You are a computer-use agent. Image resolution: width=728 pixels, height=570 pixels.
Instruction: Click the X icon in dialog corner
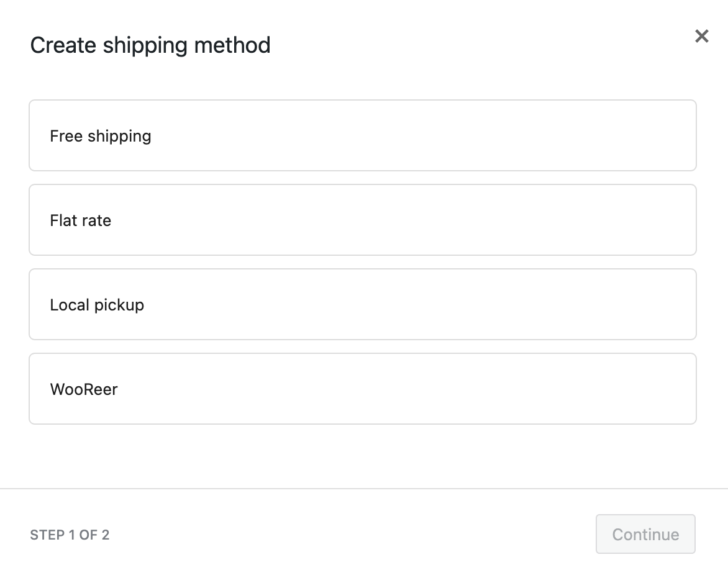tap(701, 37)
